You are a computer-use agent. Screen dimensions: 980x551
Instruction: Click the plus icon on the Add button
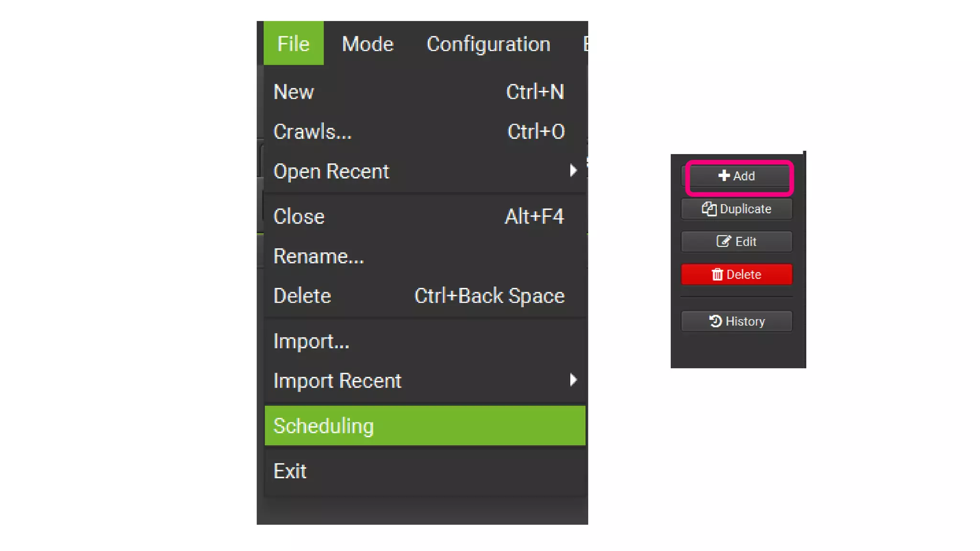click(724, 176)
